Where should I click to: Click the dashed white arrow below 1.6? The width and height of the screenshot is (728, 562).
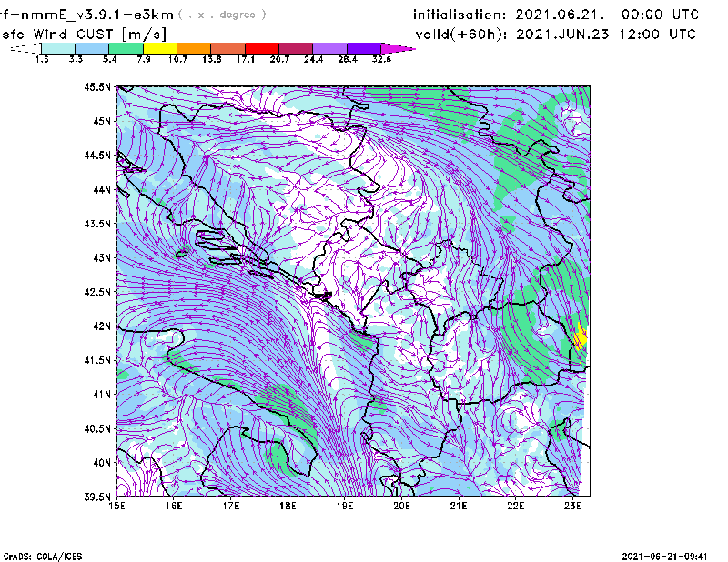[25, 48]
